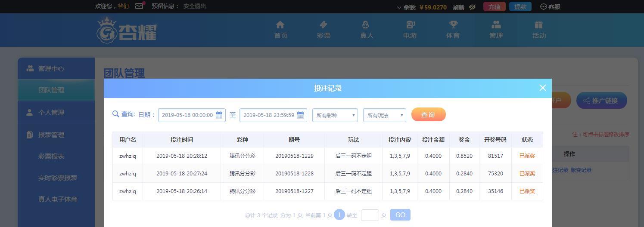Sort by 用户名 column header
This screenshot has width=644, height=227.
click(x=128, y=140)
